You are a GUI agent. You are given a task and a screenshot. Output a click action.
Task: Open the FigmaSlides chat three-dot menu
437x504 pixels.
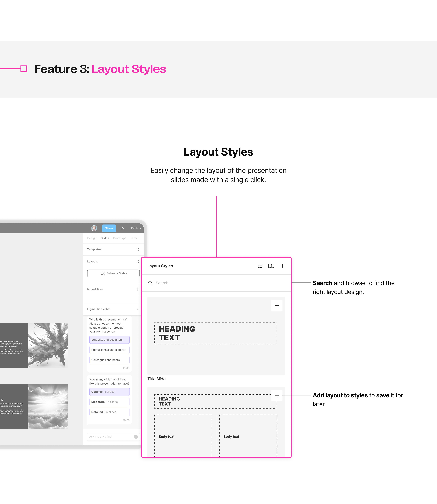tap(138, 309)
